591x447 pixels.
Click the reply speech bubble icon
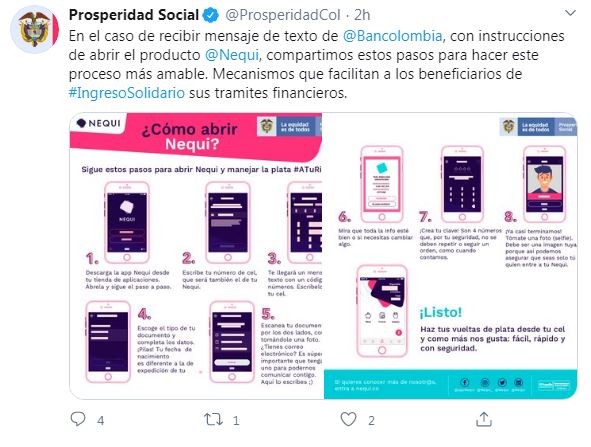click(78, 419)
